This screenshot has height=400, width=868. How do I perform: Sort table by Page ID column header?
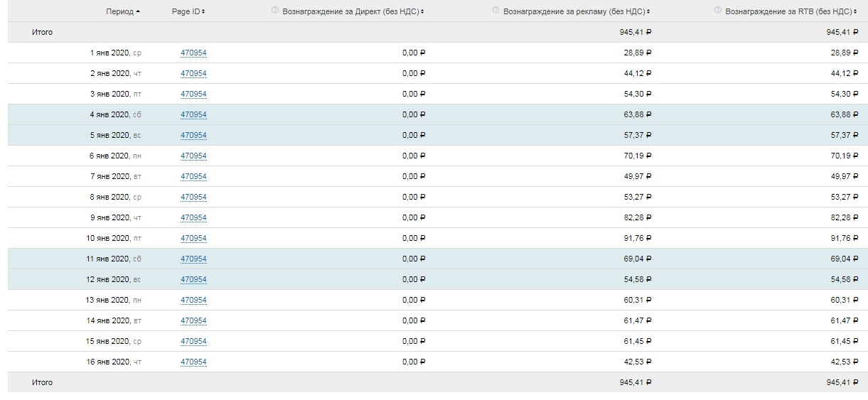tap(188, 11)
